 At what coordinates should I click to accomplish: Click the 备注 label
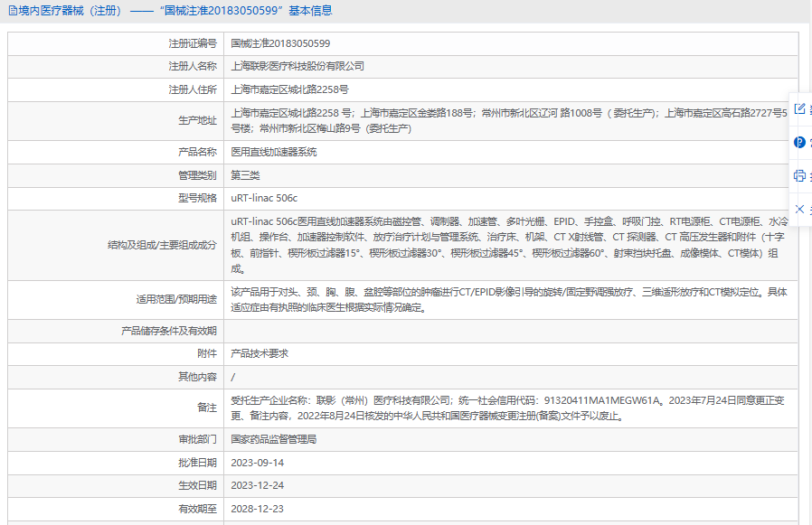[x=207, y=408]
